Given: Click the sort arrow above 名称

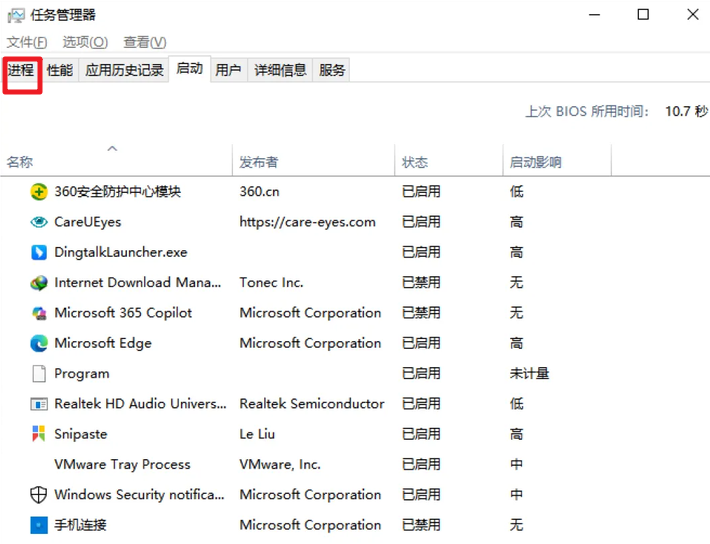Looking at the screenshot, I should point(112,149).
